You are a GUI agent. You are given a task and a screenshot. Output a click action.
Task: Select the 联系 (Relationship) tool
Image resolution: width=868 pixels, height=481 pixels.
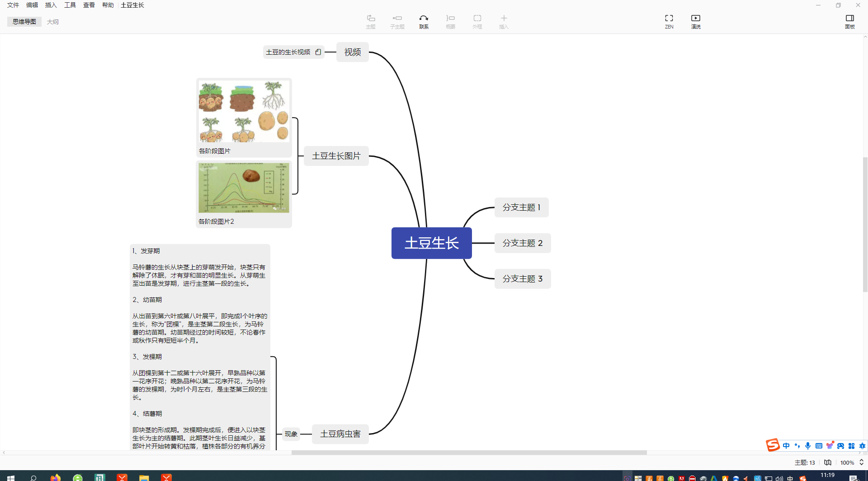424,21
